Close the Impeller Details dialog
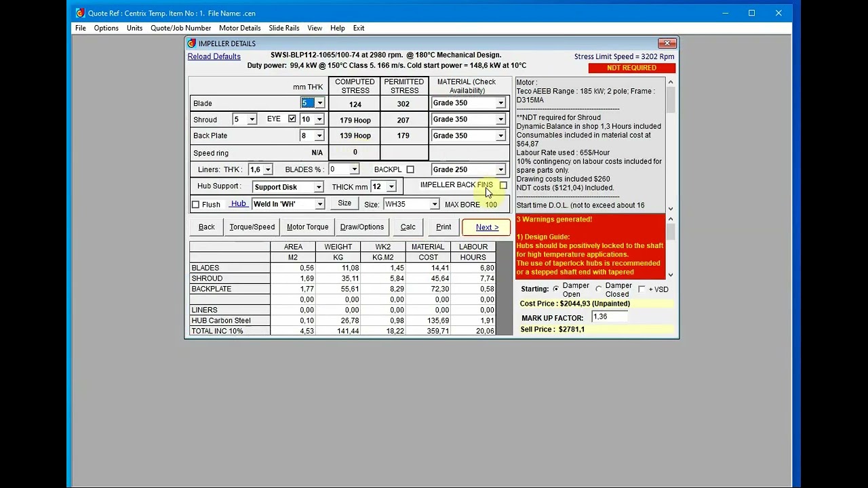 [667, 43]
